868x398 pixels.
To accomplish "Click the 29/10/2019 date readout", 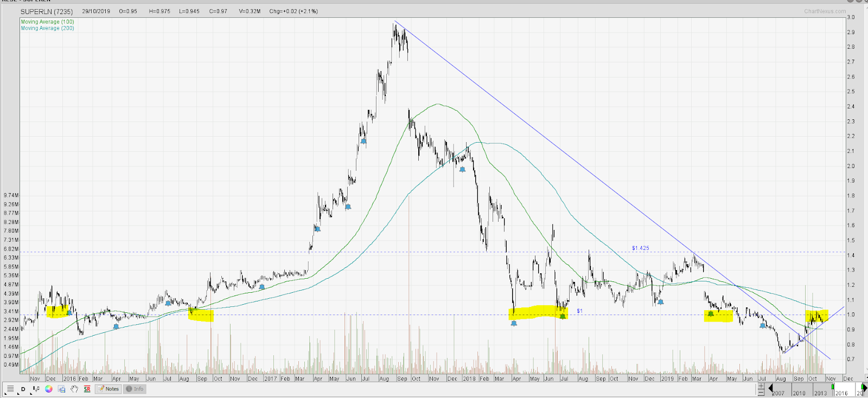I will (x=96, y=11).
